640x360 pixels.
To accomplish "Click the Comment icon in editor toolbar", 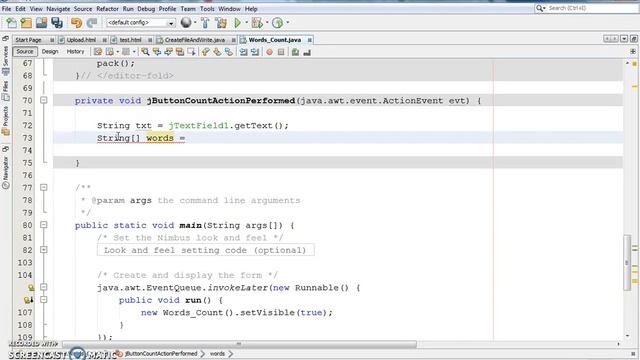I will pos(296,52).
